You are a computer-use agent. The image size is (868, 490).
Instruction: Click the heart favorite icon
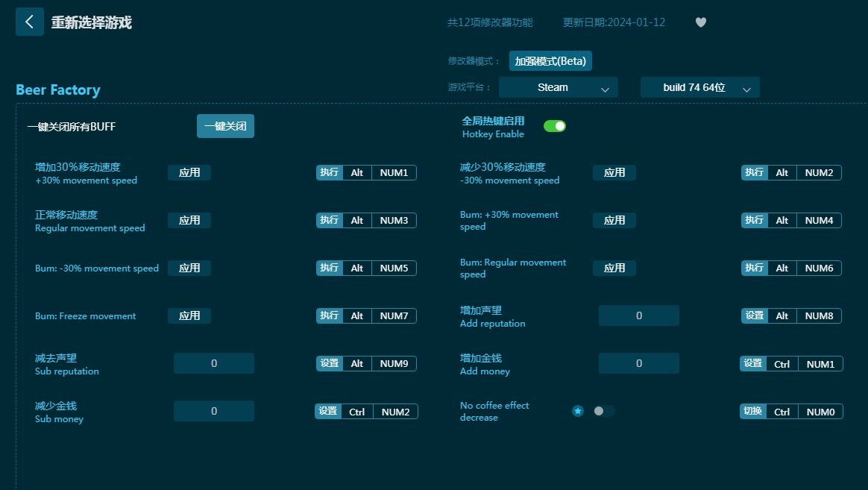coord(700,22)
